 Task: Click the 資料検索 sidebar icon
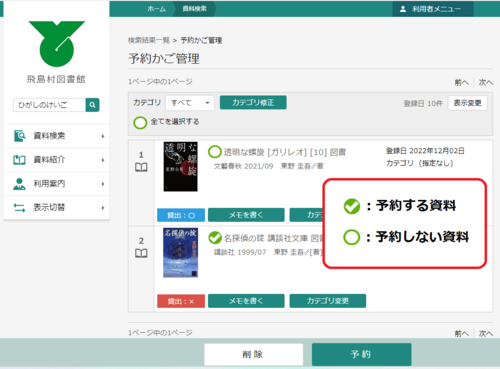[x=19, y=136]
